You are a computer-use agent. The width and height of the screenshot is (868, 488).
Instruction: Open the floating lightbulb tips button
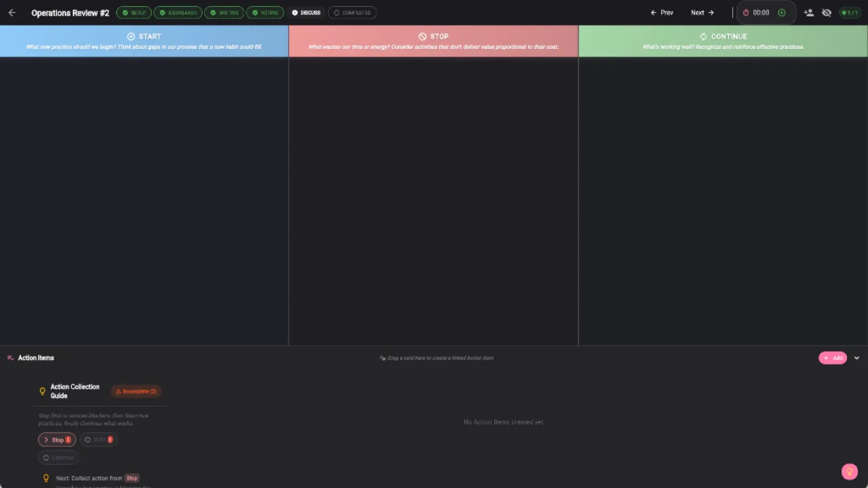(x=850, y=472)
